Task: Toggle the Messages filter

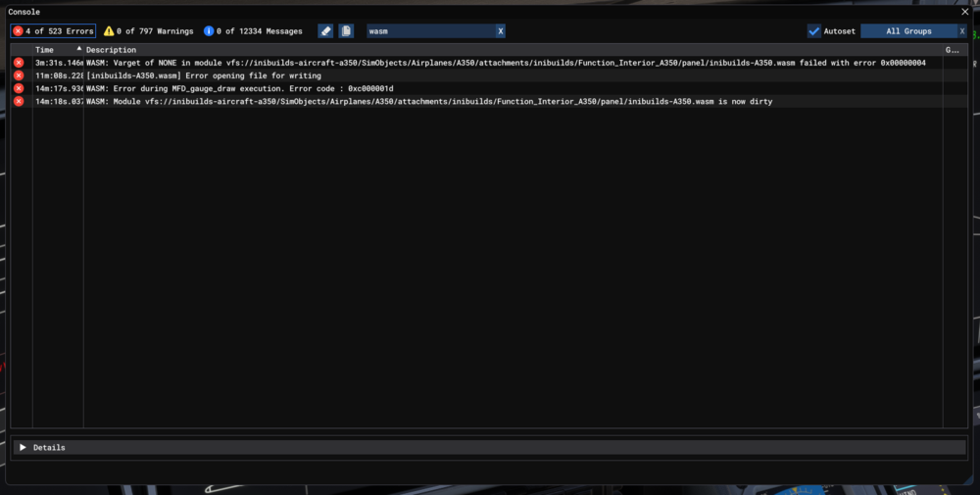Action: [x=253, y=31]
